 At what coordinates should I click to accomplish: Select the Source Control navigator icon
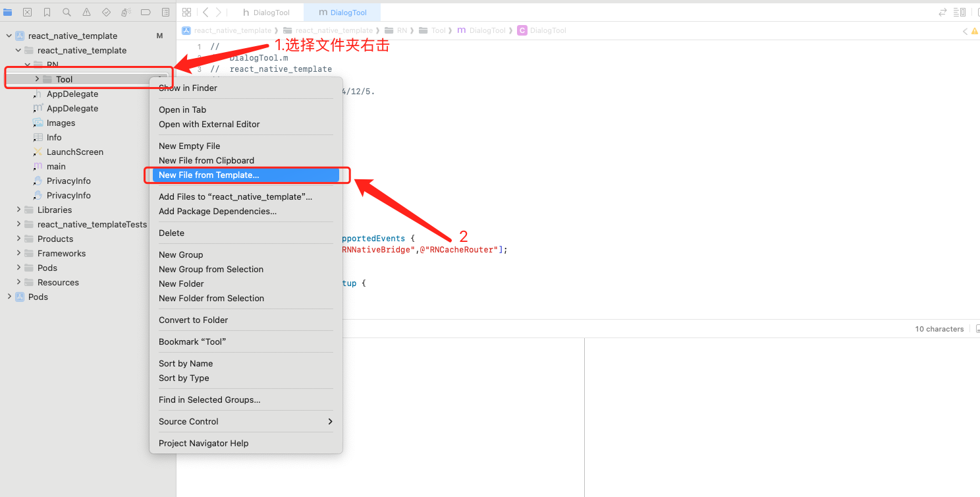[27, 13]
